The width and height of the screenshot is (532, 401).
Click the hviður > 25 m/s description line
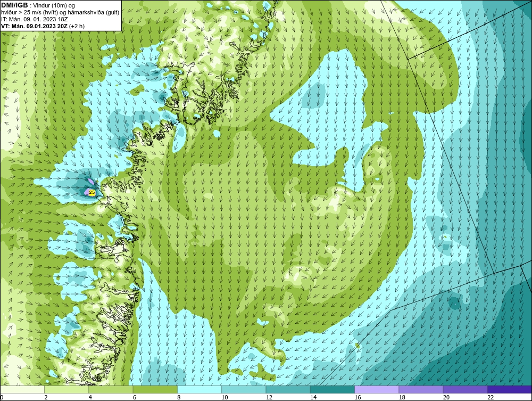click(60, 12)
